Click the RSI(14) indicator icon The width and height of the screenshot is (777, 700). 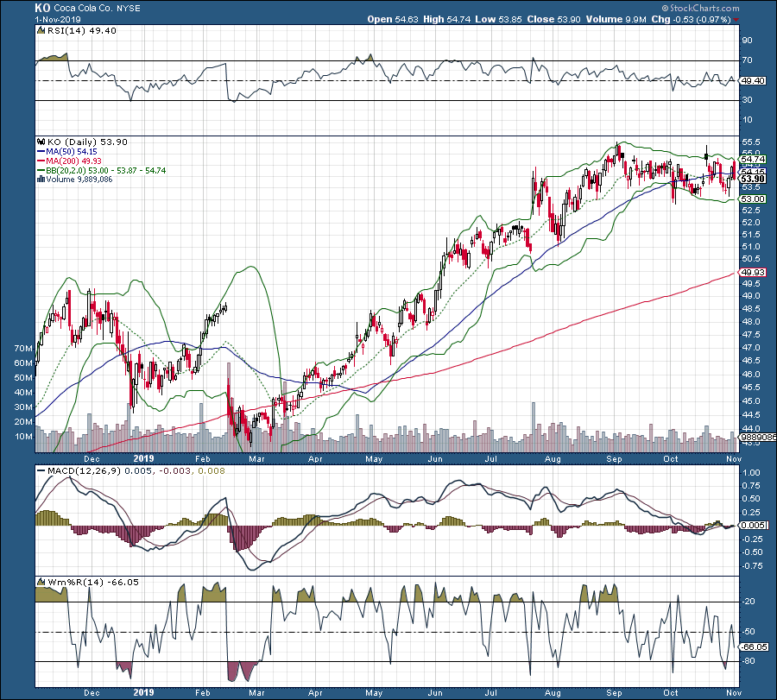[x=41, y=31]
